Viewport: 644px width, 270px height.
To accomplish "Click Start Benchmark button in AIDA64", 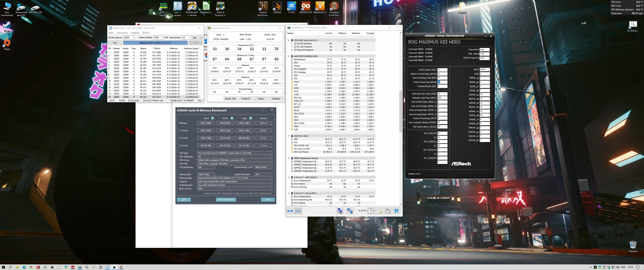I will 226,200.
